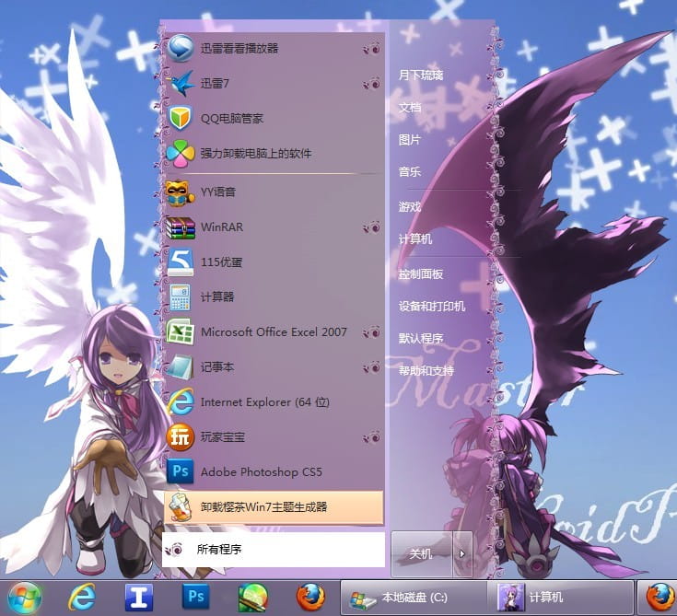Open the arrow beside 关机 button
This screenshot has height=616, width=677.
click(x=462, y=553)
